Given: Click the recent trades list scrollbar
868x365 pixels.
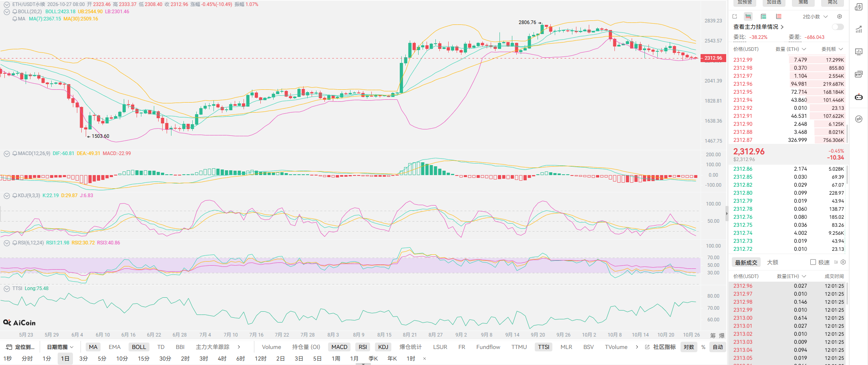Looking at the screenshot, I should point(847,294).
